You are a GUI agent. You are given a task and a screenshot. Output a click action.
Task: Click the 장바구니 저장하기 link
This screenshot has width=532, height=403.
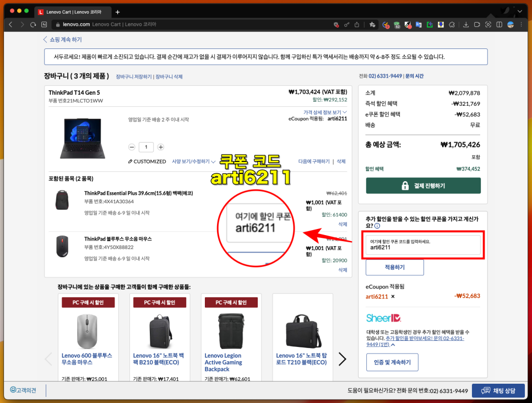pos(134,77)
